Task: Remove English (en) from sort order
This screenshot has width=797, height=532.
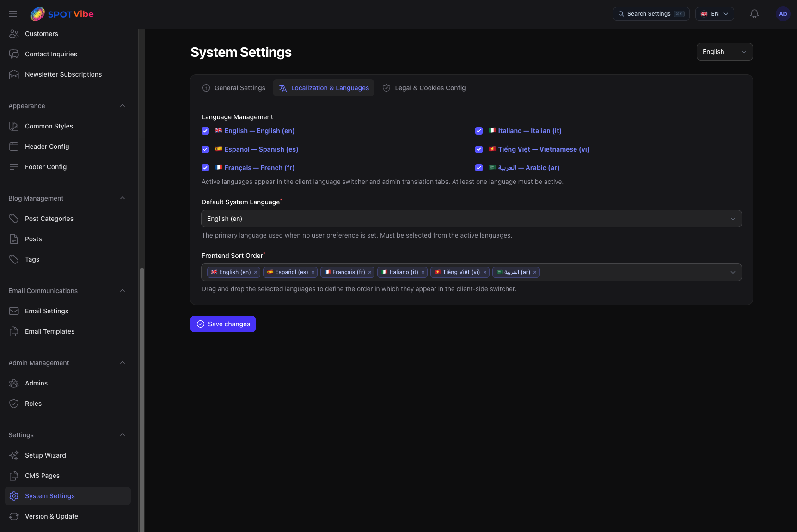Action: click(256, 272)
